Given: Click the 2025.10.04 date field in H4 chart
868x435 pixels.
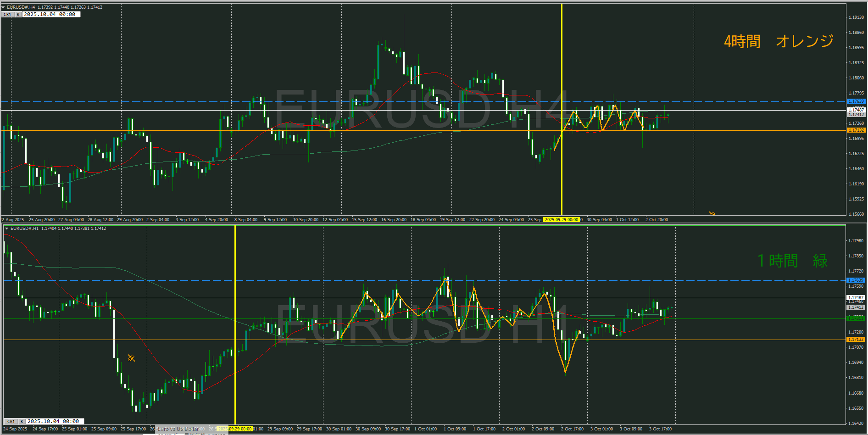Looking at the screenshot, I should (51, 14).
